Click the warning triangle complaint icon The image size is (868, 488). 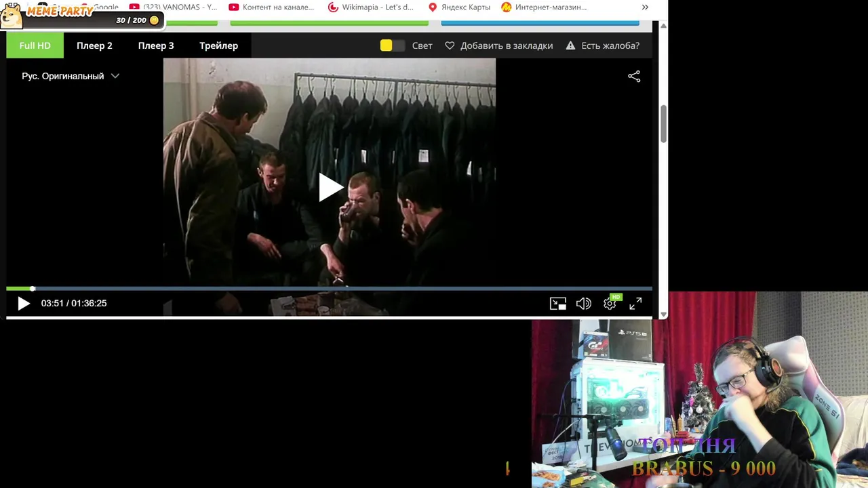point(570,45)
